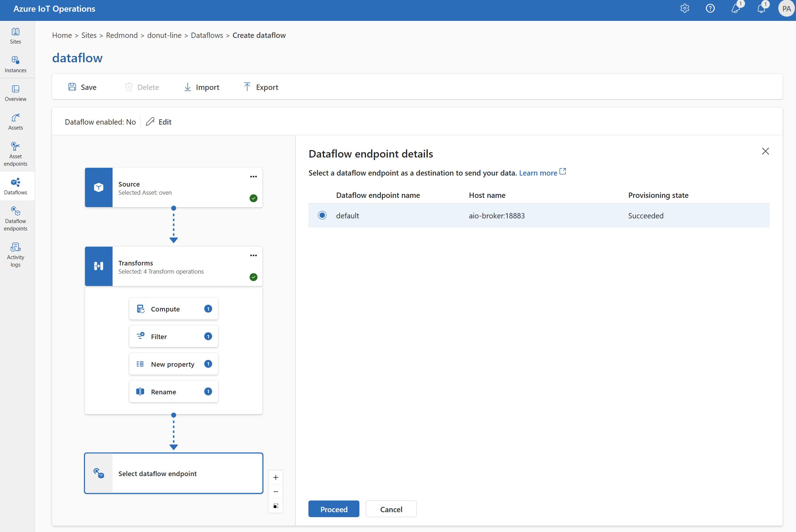Click the Proceed button
796x532 pixels.
334,509
